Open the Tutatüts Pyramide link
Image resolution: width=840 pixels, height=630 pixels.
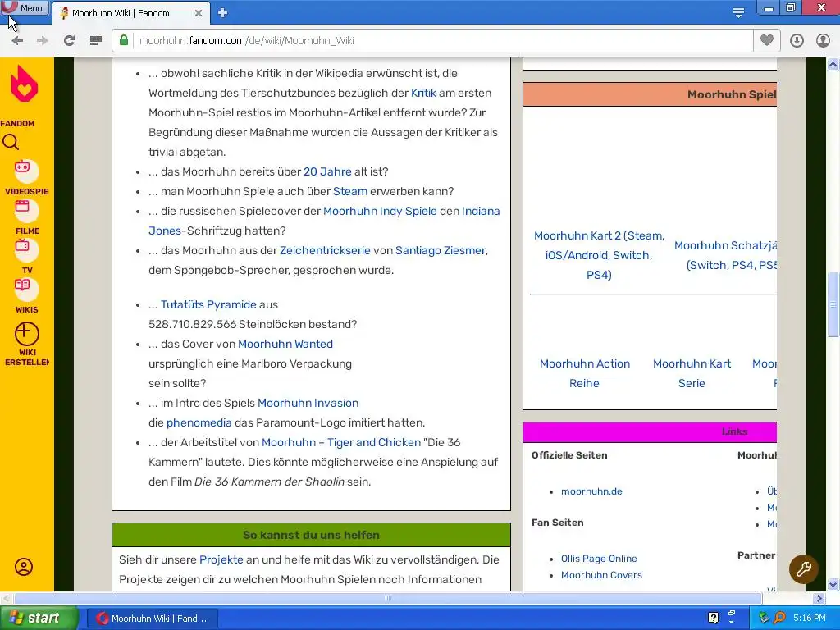pos(208,304)
